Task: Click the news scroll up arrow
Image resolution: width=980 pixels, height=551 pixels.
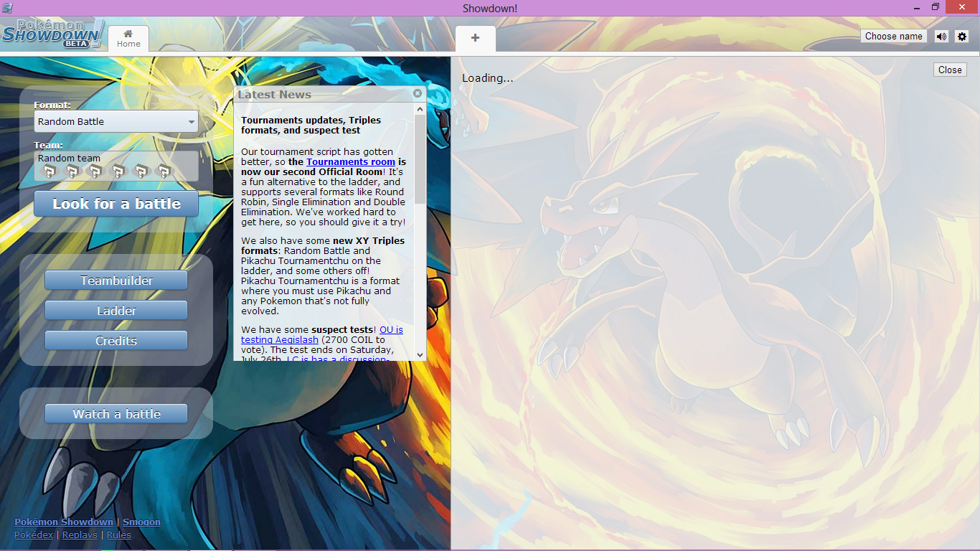Action: pos(420,108)
